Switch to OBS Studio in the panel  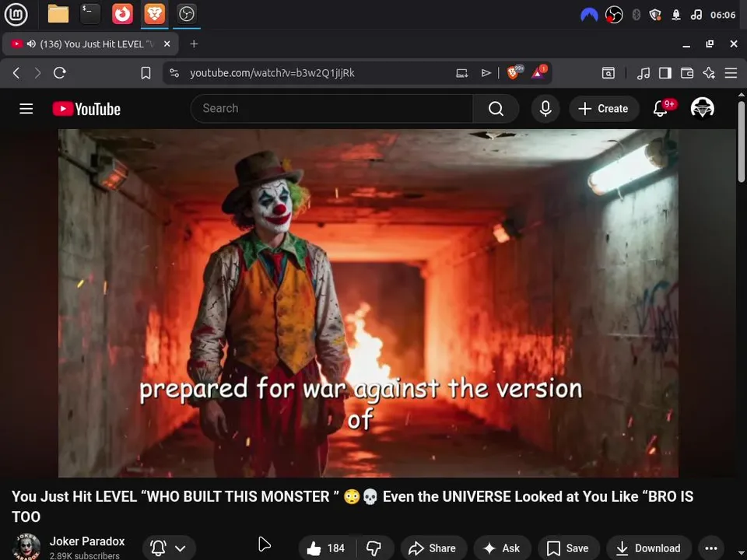pyautogui.click(x=186, y=14)
